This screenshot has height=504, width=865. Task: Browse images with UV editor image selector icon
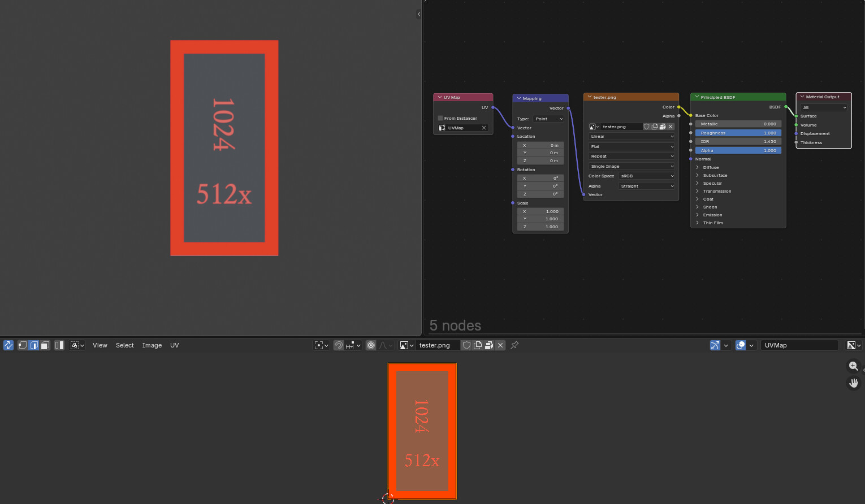pos(407,345)
